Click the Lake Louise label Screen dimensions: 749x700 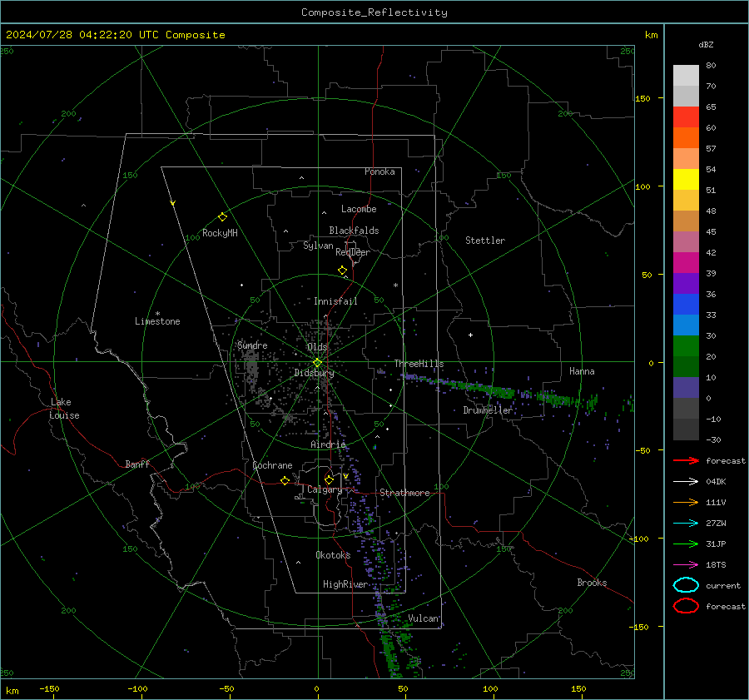(64, 409)
